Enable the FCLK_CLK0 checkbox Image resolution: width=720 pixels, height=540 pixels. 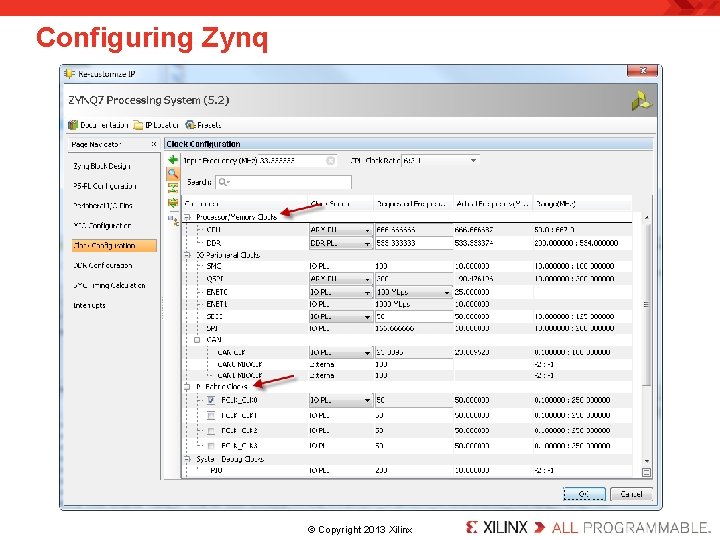211,400
